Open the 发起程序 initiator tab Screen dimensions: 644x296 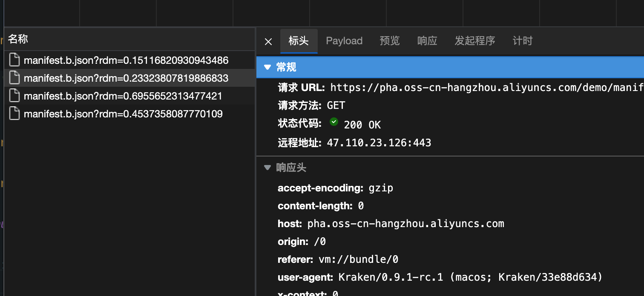(474, 40)
